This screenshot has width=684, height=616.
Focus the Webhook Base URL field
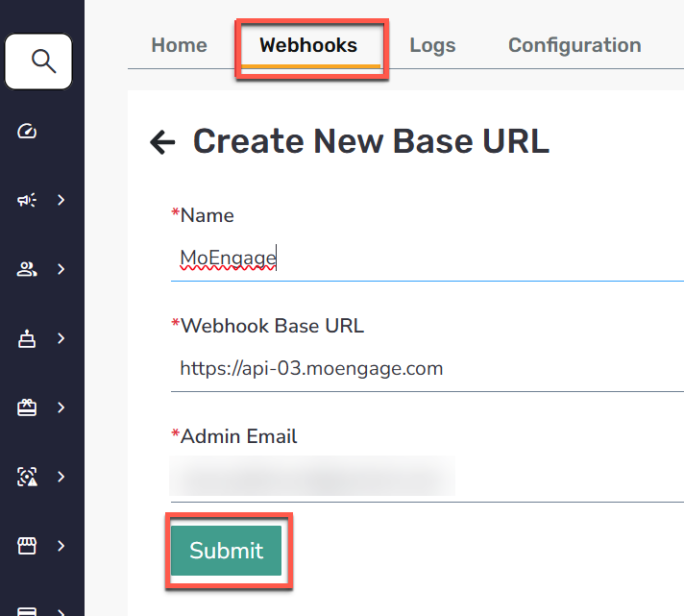click(x=427, y=369)
